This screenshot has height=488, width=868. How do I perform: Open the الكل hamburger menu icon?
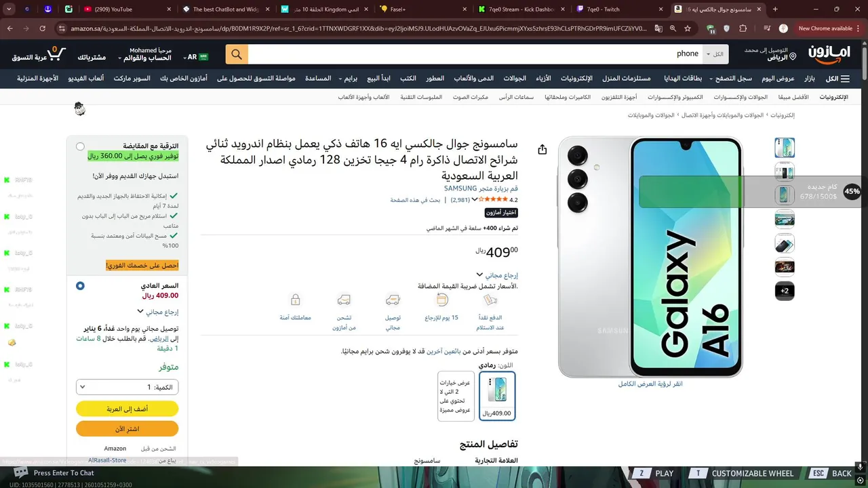click(844, 79)
